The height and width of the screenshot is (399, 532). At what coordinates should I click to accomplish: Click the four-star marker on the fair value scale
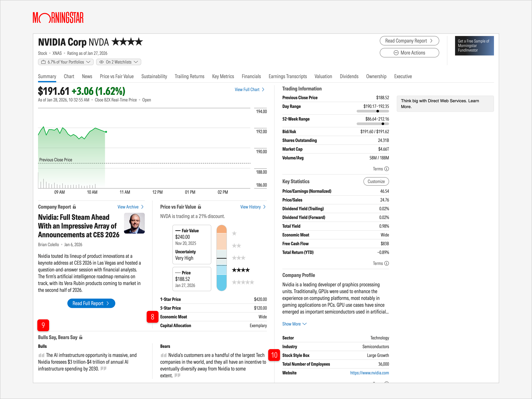tap(241, 270)
